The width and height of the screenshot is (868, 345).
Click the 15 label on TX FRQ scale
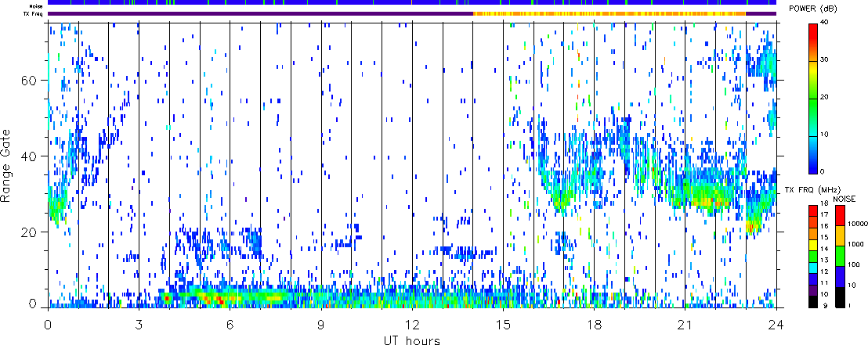tap(824, 237)
